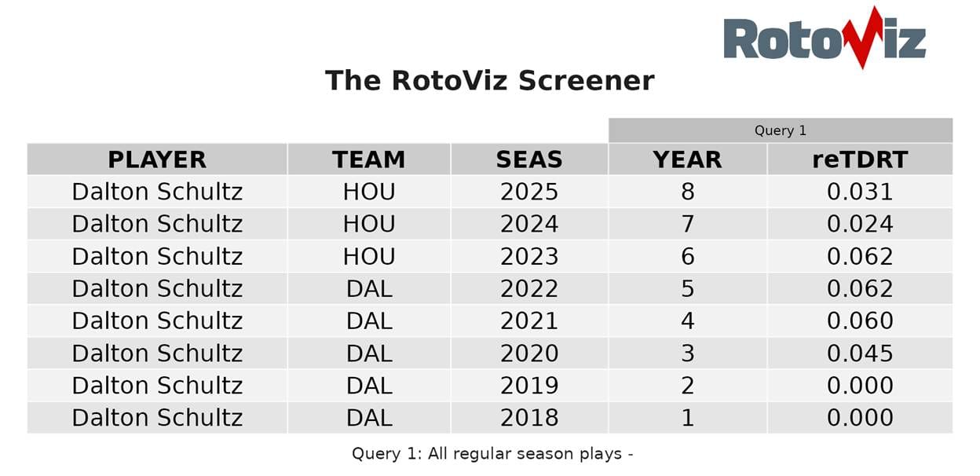Viewport: 980px width, 476px height.
Task: Click the TEAM column header
Action: [x=368, y=159]
